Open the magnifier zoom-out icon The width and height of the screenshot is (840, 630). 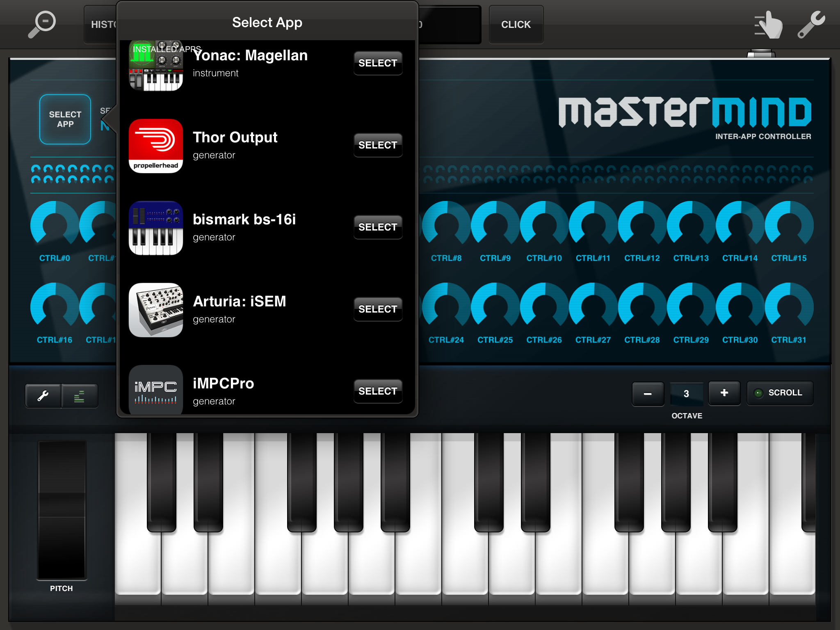click(42, 24)
